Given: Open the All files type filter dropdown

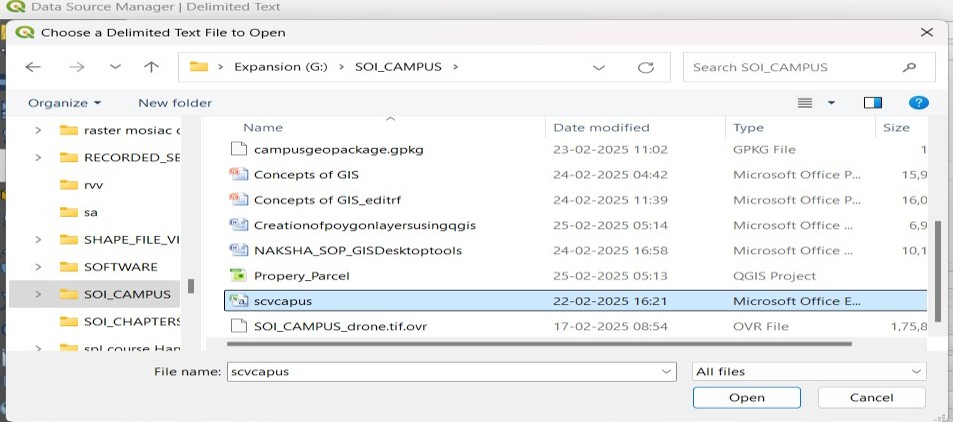Looking at the screenshot, I should click(x=809, y=372).
